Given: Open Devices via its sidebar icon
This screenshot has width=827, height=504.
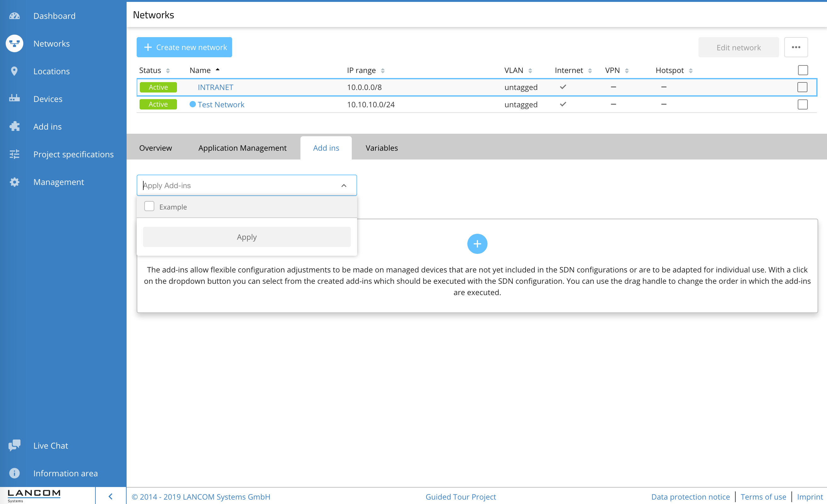Looking at the screenshot, I should (14, 98).
